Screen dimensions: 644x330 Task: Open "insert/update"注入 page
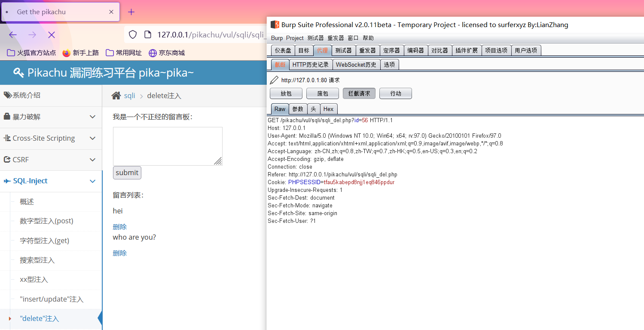pos(51,299)
